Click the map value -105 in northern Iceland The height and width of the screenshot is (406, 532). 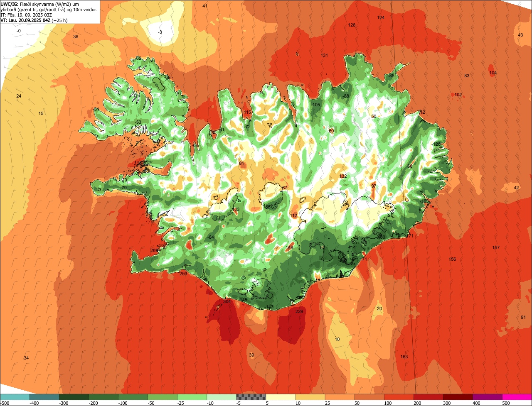tap(316, 105)
